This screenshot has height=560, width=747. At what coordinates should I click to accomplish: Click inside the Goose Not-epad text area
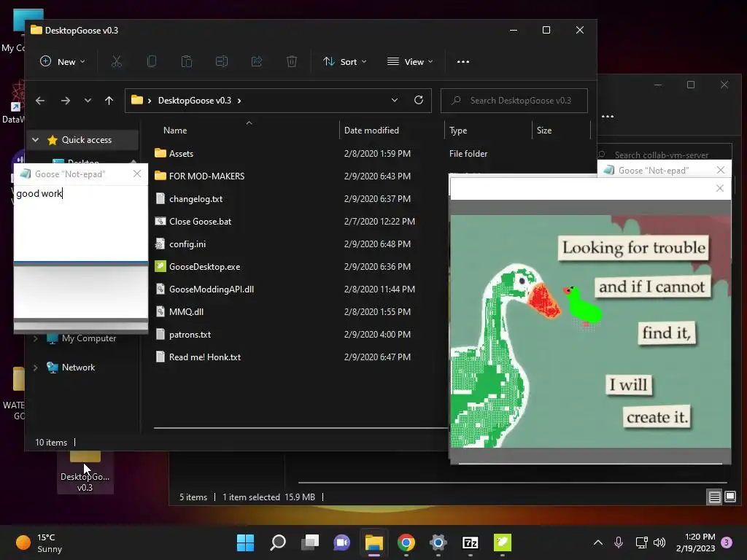pyautogui.click(x=80, y=223)
